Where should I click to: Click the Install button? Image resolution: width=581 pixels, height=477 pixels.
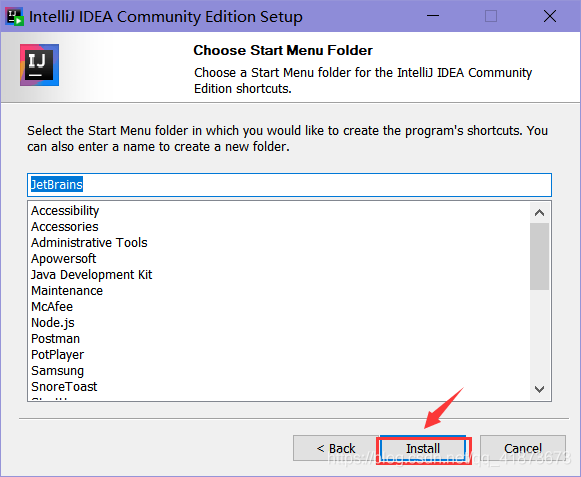pos(423,448)
